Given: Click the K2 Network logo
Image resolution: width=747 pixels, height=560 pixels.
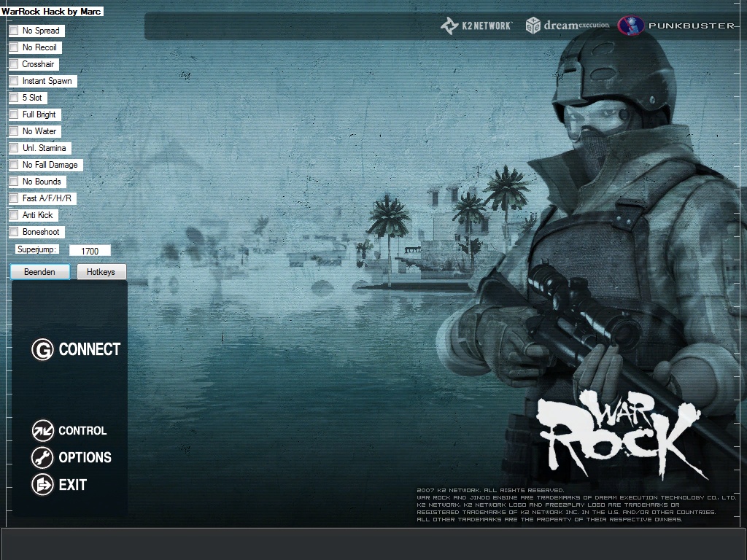Looking at the screenshot, I should [x=476, y=26].
